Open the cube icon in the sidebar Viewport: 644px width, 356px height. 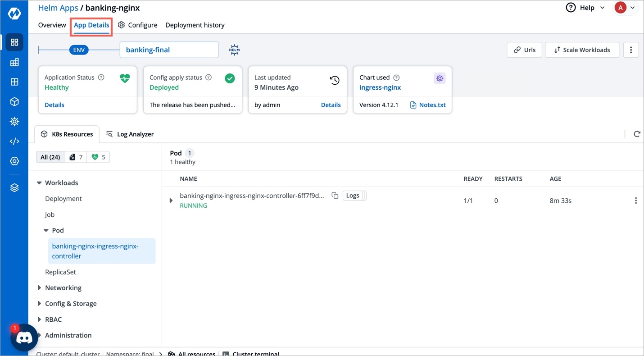pyautogui.click(x=14, y=102)
